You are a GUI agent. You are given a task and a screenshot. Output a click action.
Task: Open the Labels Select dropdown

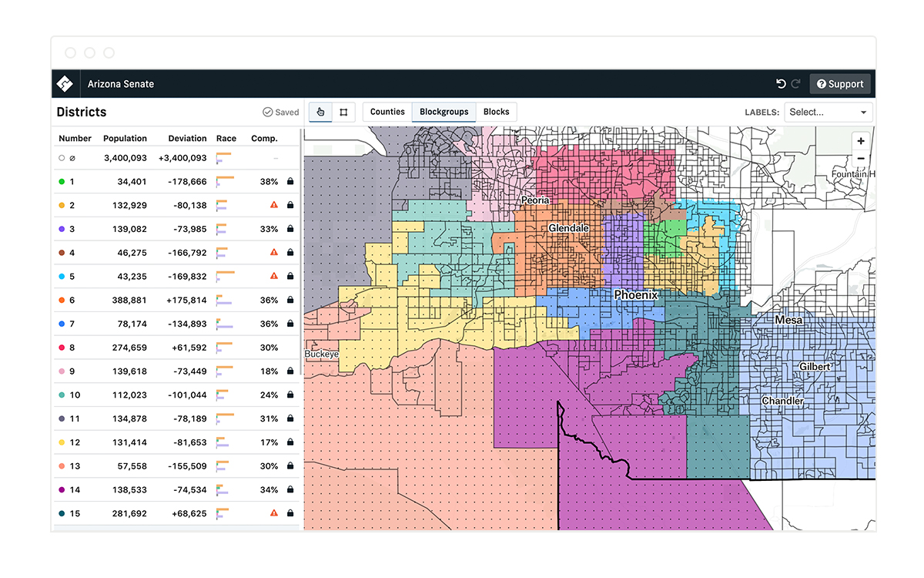click(x=828, y=112)
